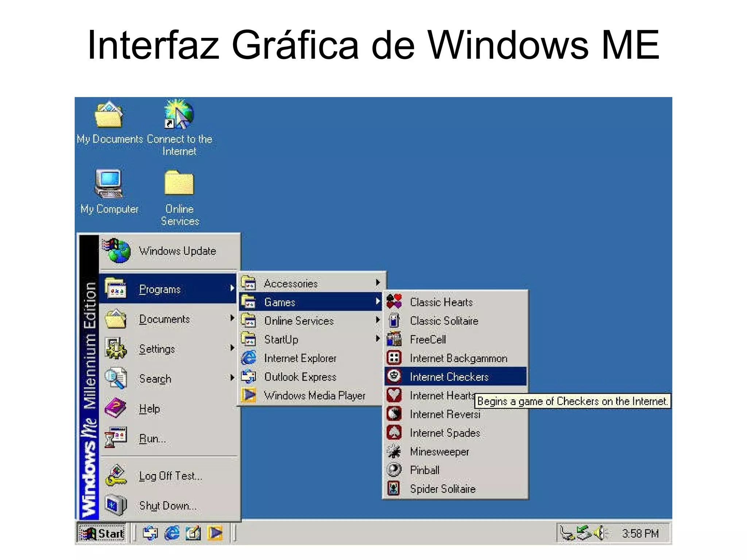Click the Minesweeper mine icon
Viewport: 747px width, 560px height.
394,451
